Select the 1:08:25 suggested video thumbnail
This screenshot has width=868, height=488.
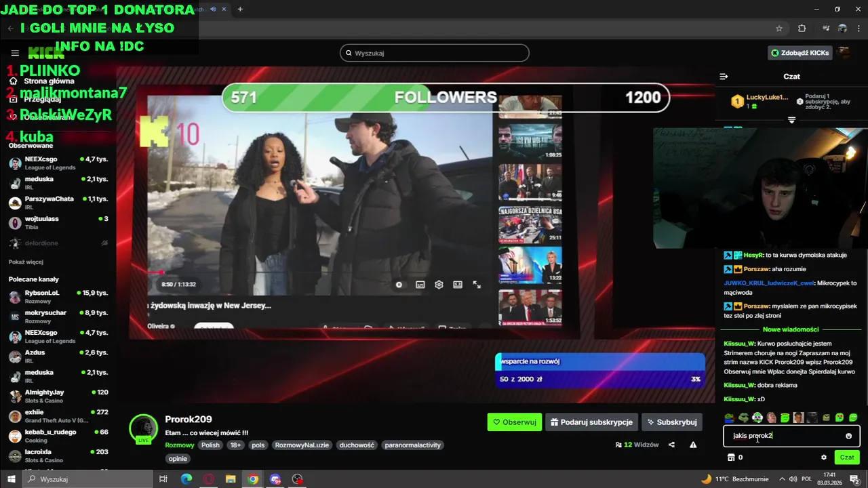[x=530, y=142]
